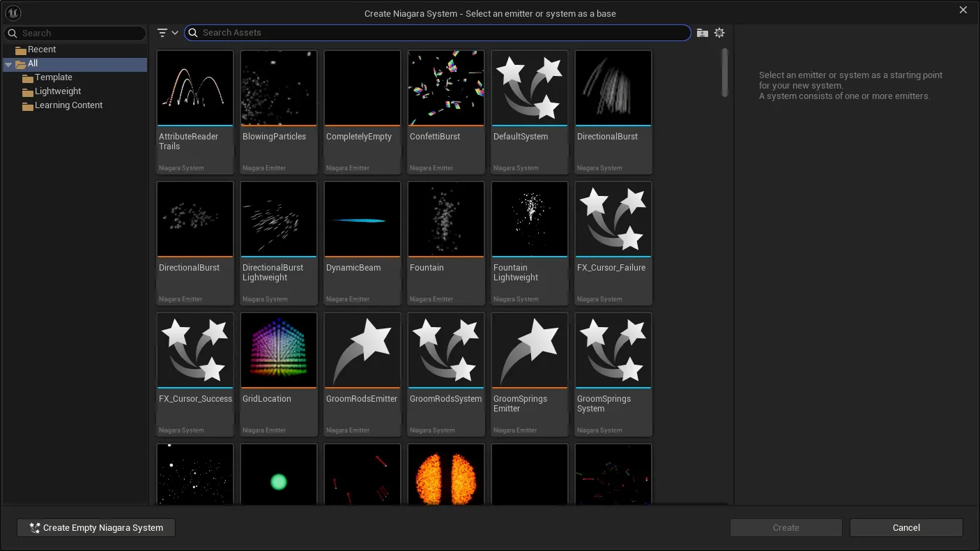The width and height of the screenshot is (980, 551).
Task: Open the Learning Content folder
Action: (68, 105)
